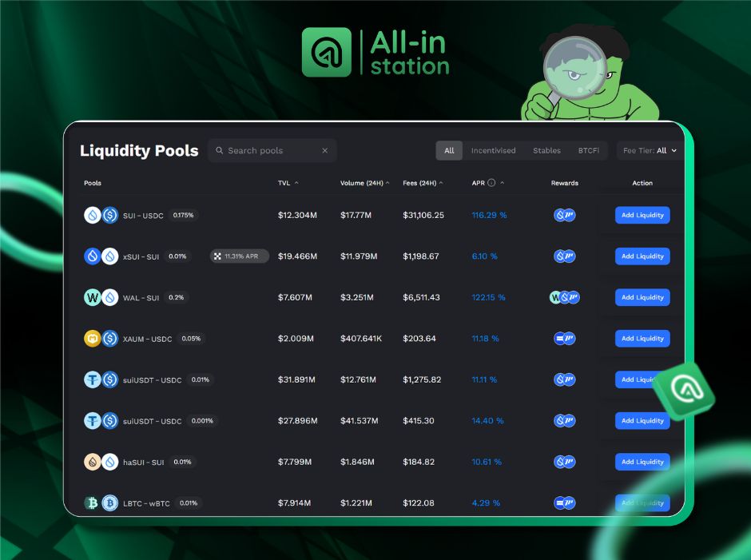Viewport: 751px width, 560px height.
Task: Select the haSUI - SUI pool name
Action: click(x=144, y=463)
